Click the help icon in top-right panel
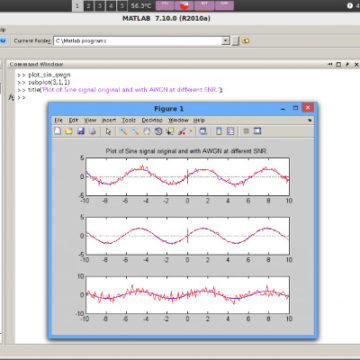This screenshot has height=360, width=360. (x=350, y=6)
